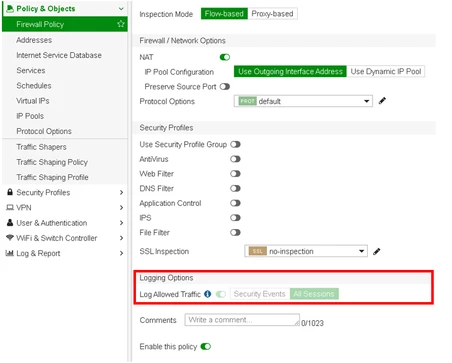Viewport: 452px width, 363px height.
Task: Click the Security Profiles lock icon
Action: tap(10, 192)
